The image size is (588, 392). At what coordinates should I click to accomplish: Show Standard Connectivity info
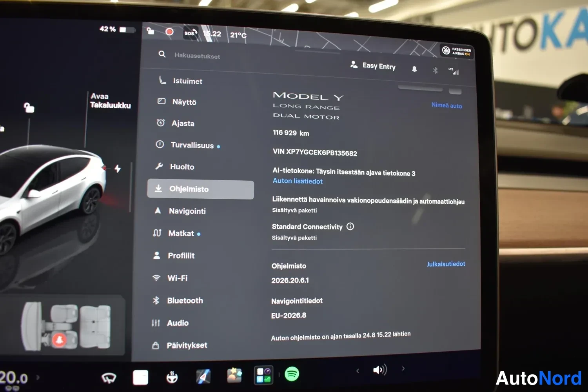point(350,227)
